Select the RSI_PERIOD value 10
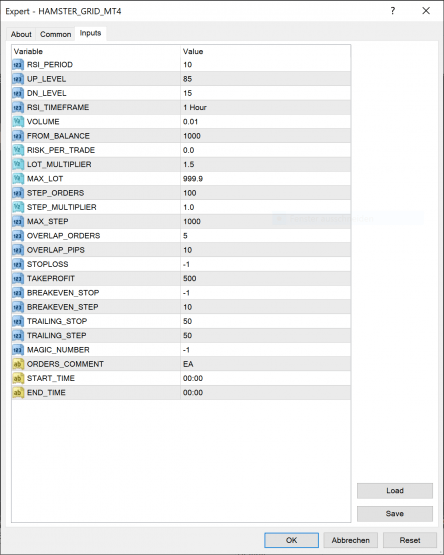The width and height of the screenshot is (444, 555). [187, 65]
